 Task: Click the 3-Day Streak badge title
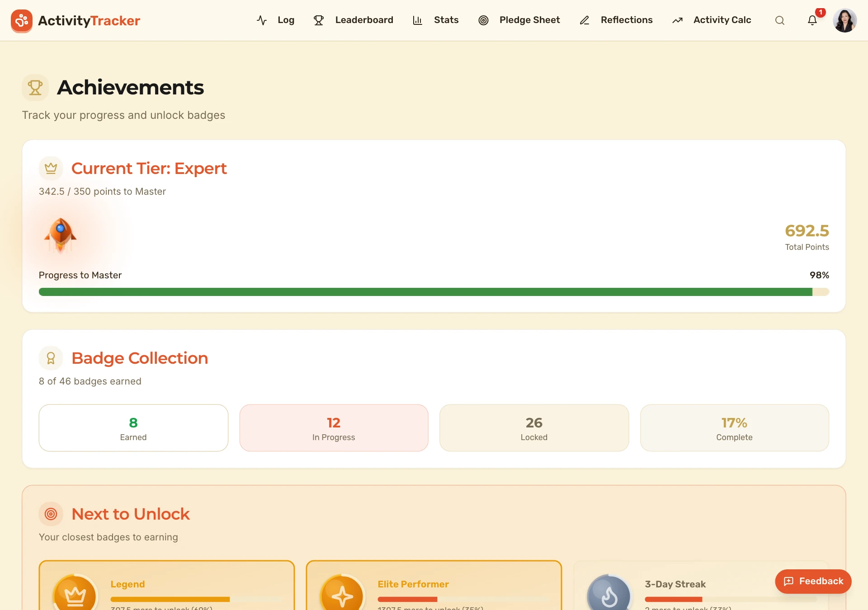click(x=675, y=584)
